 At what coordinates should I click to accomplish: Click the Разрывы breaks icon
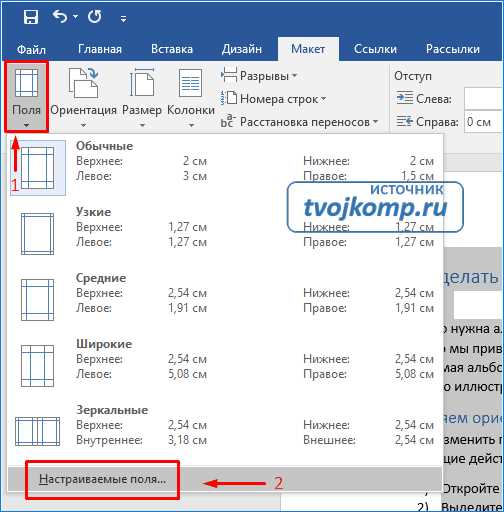click(229, 76)
